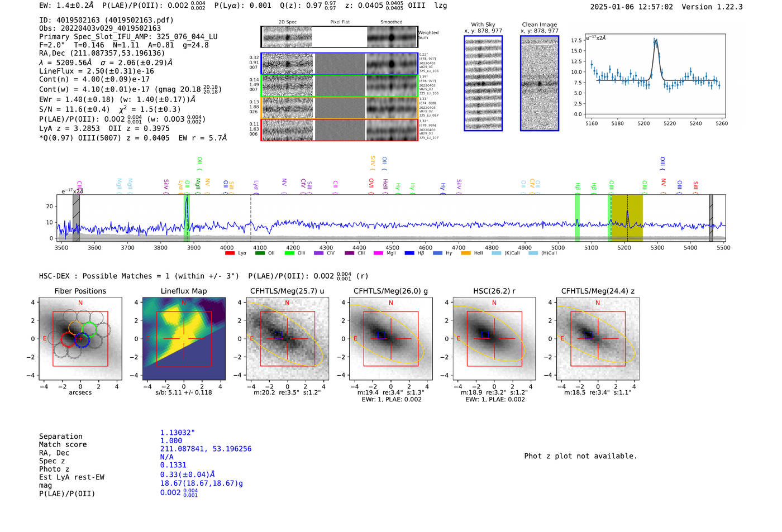Click the HSC-DEX Possible Matches heading
The height and width of the screenshot is (532, 782).
click(x=139, y=276)
